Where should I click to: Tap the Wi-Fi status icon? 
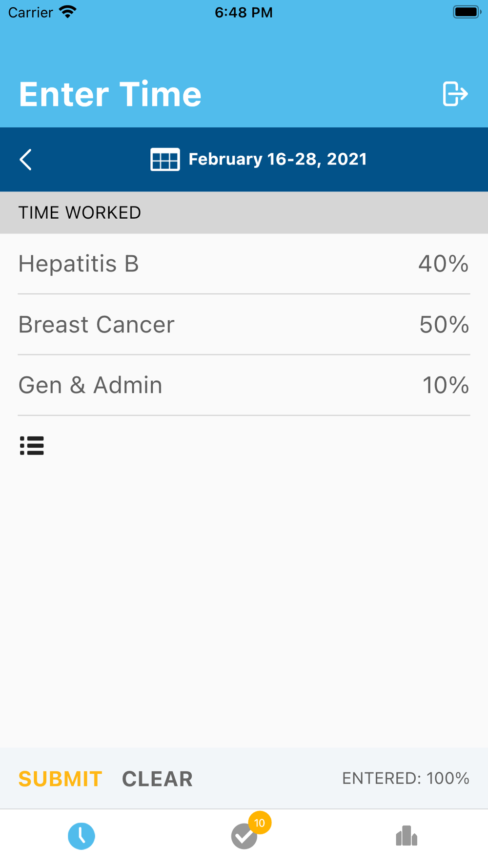pyautogui.click(x=68, y=12)
